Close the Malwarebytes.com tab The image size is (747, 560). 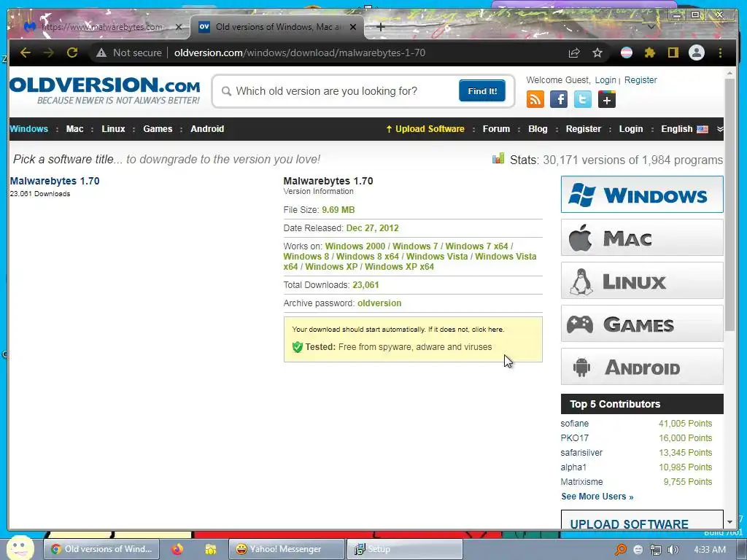click(x=179, y=27)
